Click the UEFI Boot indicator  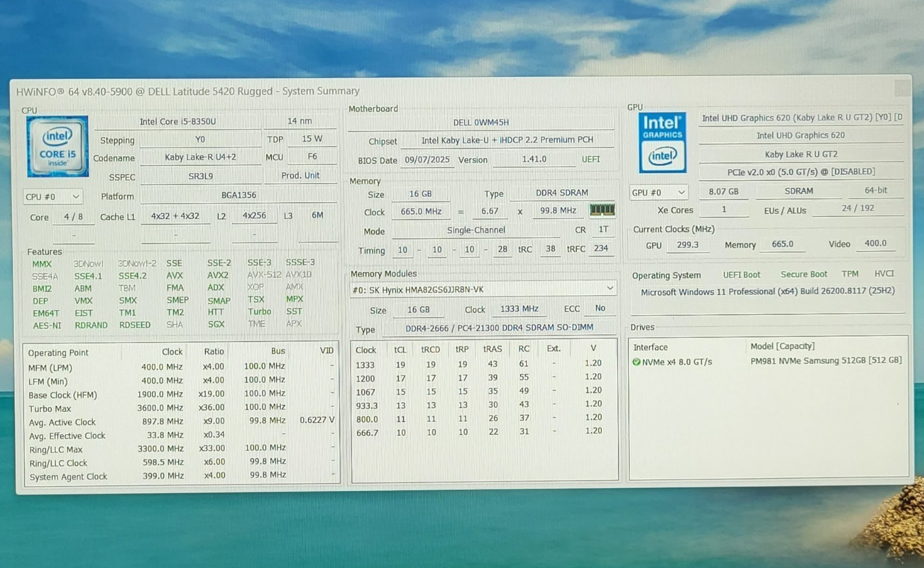(742, 275)
